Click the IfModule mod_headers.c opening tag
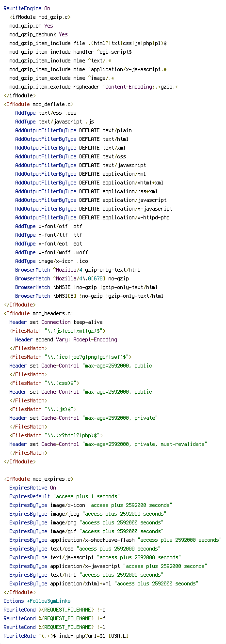Image resolution: width=226 pixels, height=644 pixels. [x=38, y=313]
